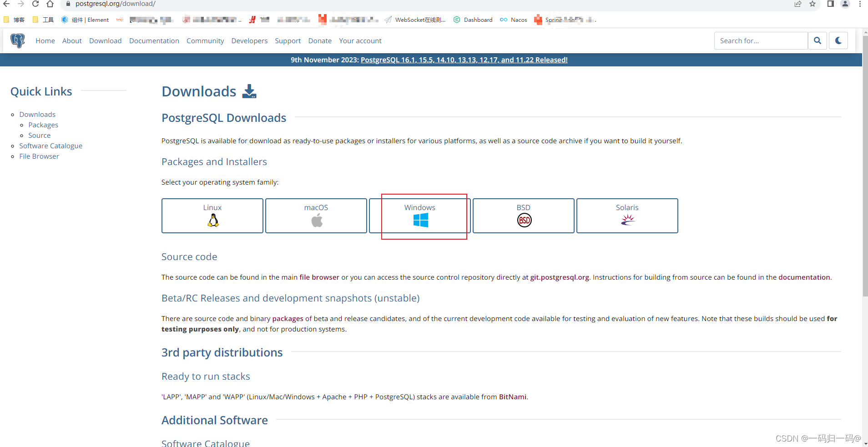Viewport: 868px width, 447px height.
Task: Open the documentation link in Source code
Action: 804,277
